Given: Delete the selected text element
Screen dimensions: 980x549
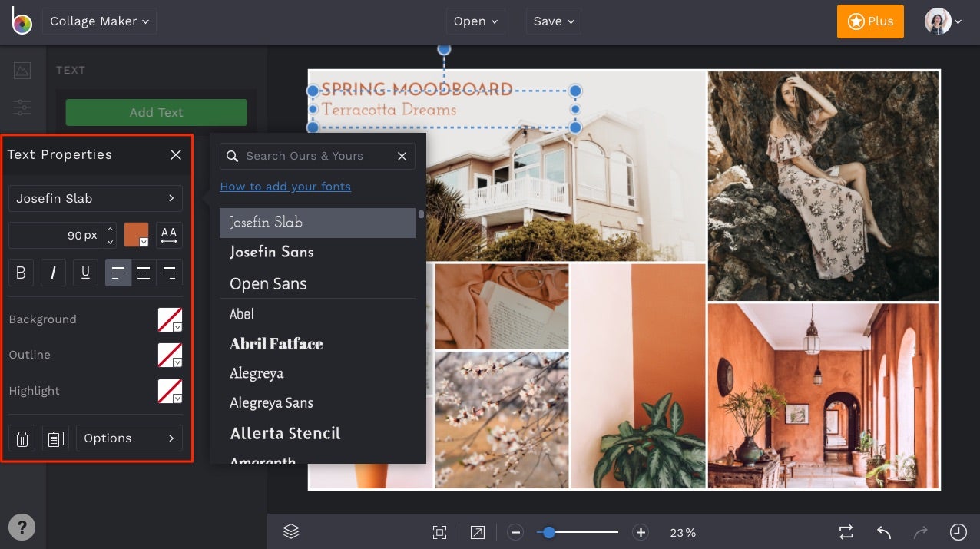Looking at the screenshot, I should pos(22,438).
